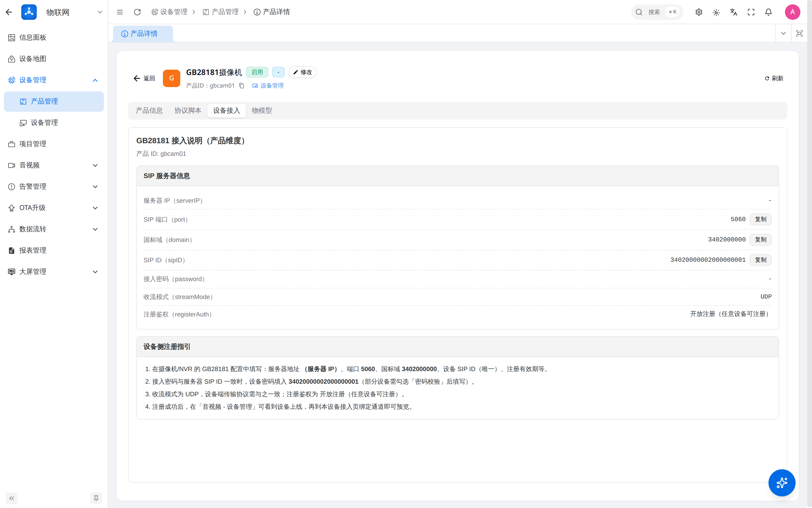
Task: Click the orange G product avatar
Action: click(x=171, y=78)
